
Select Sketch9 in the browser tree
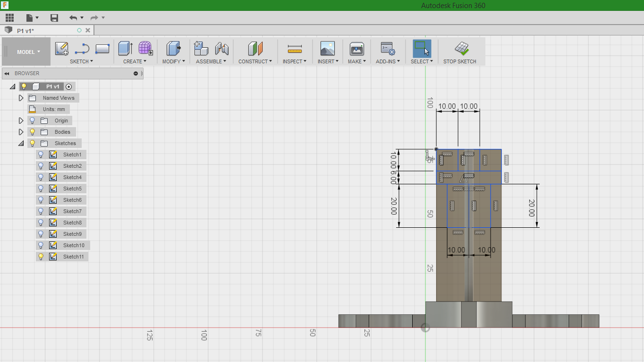[72, 234]
